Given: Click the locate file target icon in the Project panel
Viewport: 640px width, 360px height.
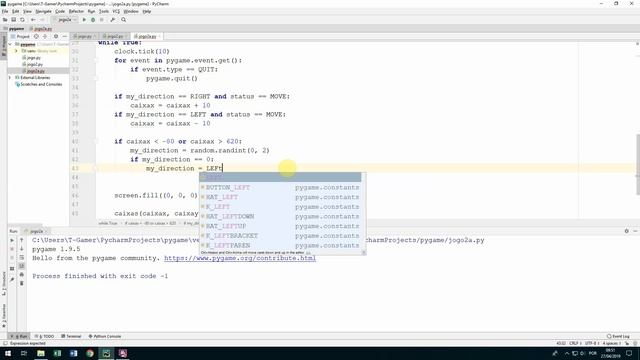Looking at the screenshot, I should (x=36, y=36).
